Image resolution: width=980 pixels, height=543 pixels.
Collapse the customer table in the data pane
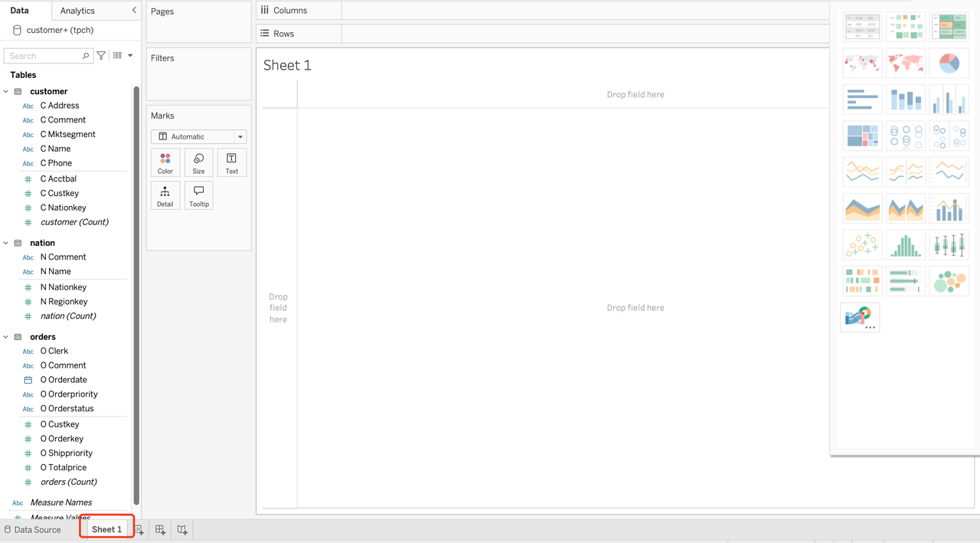point(7,90)
